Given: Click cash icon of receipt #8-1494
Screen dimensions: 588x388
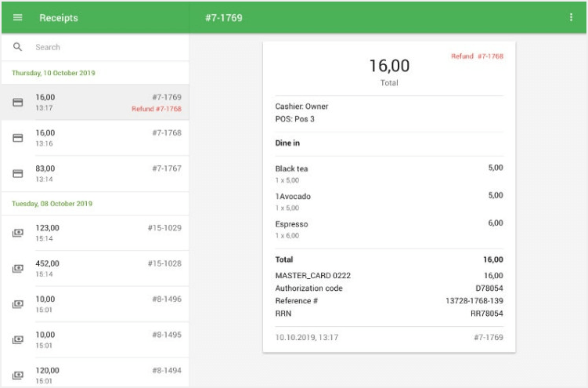Looking at the screenshot, I should [18, 375].
